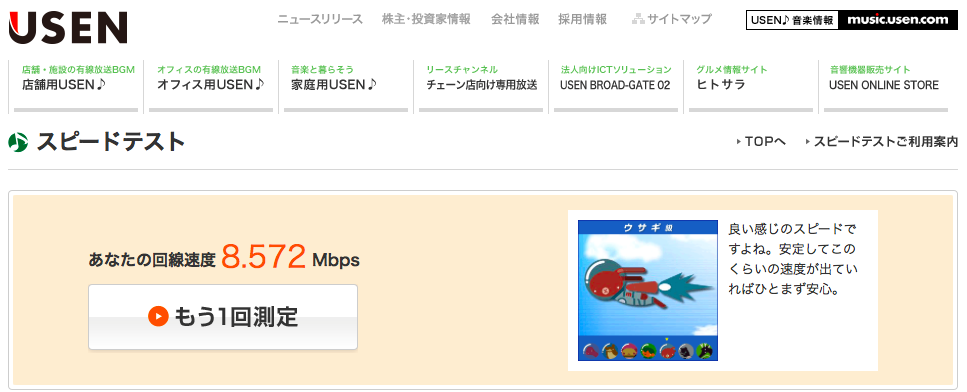Click the rabbit rocket illustration
967x392 pixels.
click(648, 285)
